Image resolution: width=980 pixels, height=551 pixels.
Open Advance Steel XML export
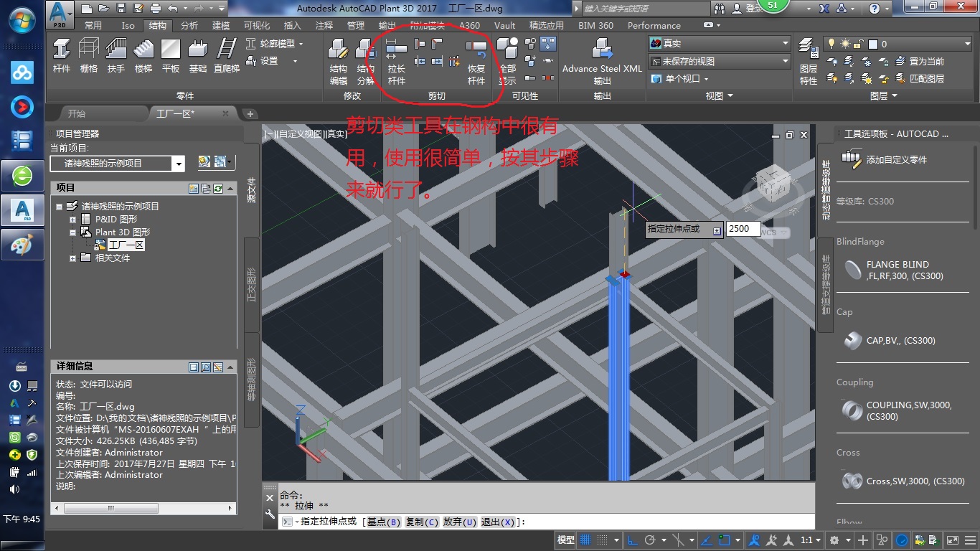[x=602, y=57]
